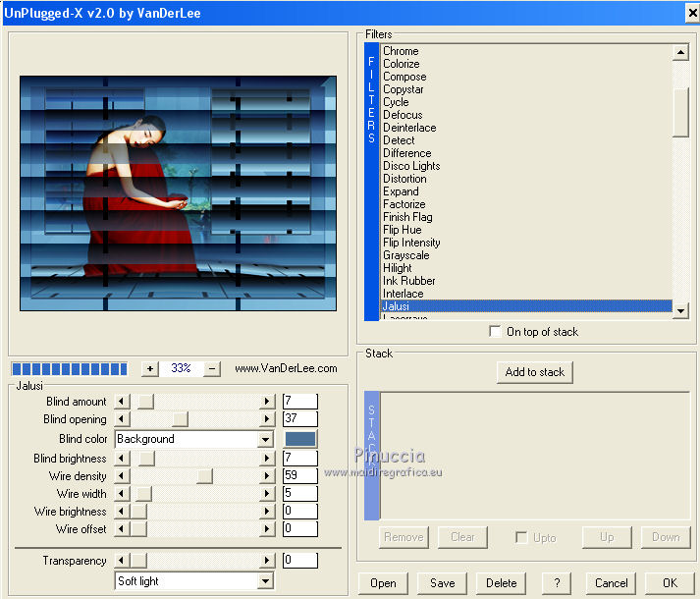Click left arrow of Wire offset slider
Viewport: 700px width, 599px height.
coord(122,529)
